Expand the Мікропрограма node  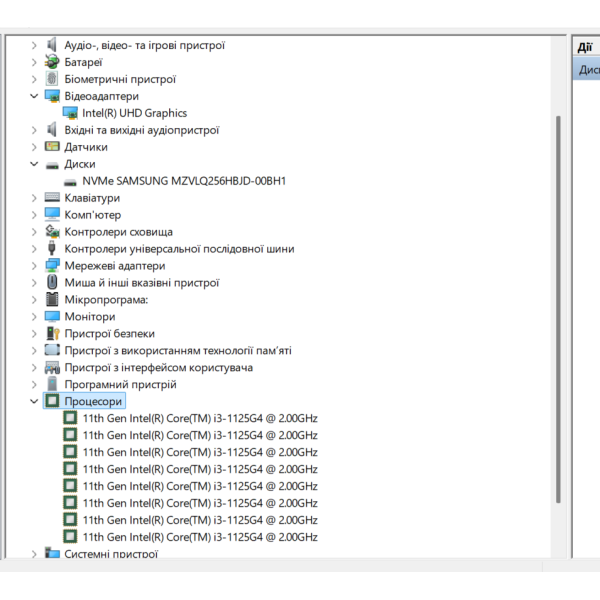34,300
